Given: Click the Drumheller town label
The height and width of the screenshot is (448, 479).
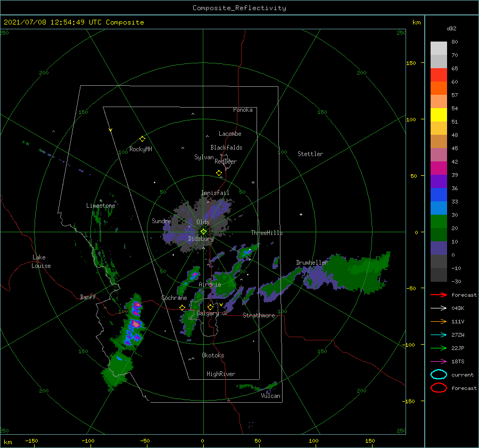Looking at the screenshot, I should (x=312, y=263).
